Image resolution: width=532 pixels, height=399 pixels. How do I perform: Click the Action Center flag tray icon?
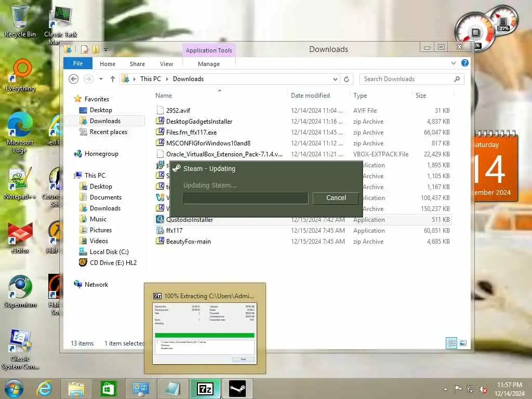click(x=458, y=389)
